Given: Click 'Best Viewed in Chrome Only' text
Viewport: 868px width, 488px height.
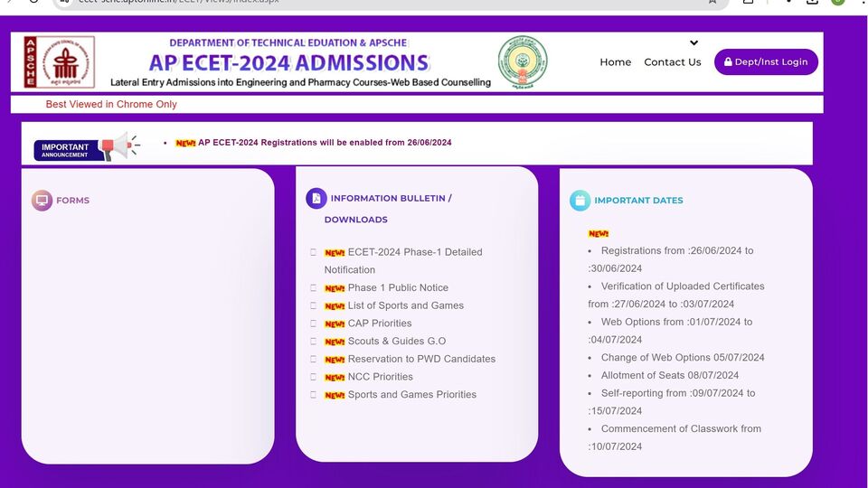Looking at the screenshot, I should 111,104.
